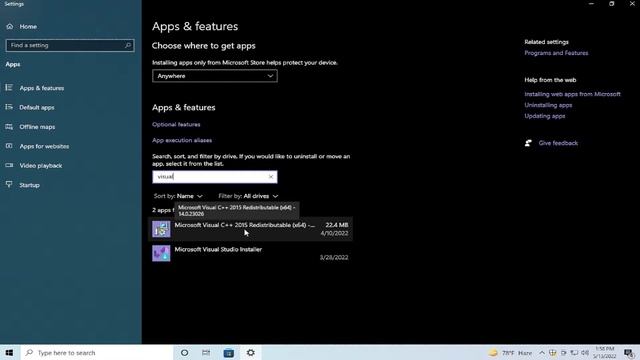Open the Programs and Features link

pos(556,53)
